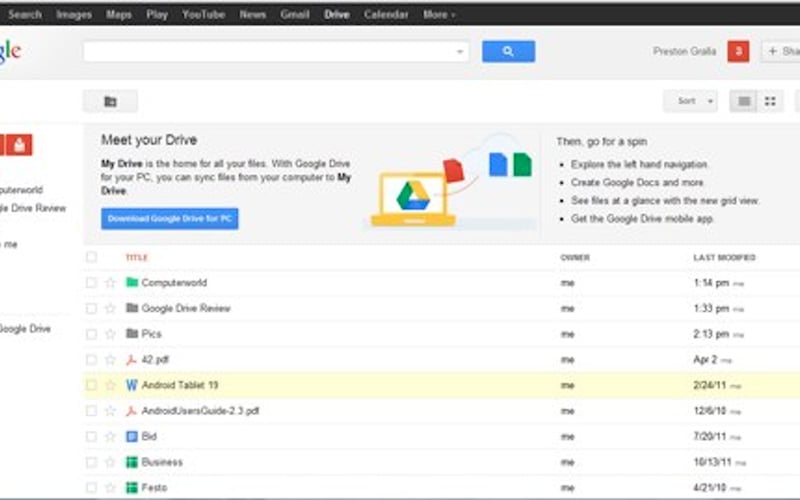This screenshot has height=500, width=800.
Task: Expand the search options arrow
Action: [x=459, y=52]
